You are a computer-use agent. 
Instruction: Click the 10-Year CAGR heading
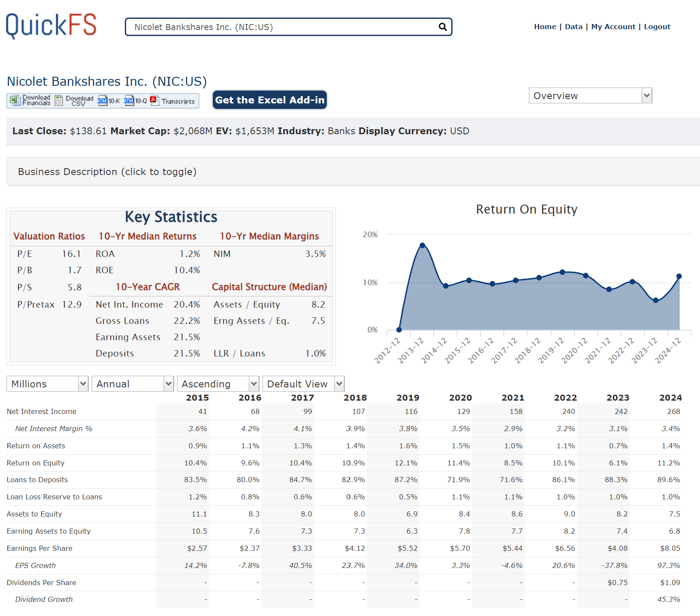(x=148, y=287)
